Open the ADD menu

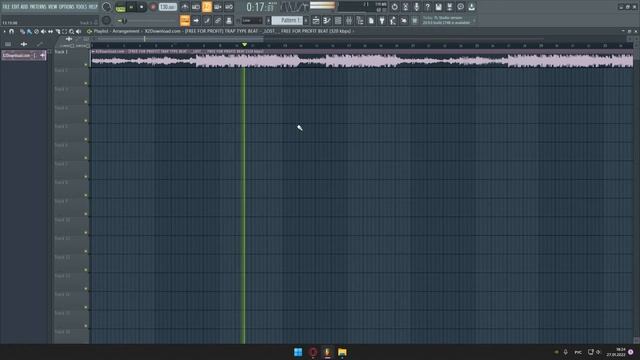click(x=24, y=7)
